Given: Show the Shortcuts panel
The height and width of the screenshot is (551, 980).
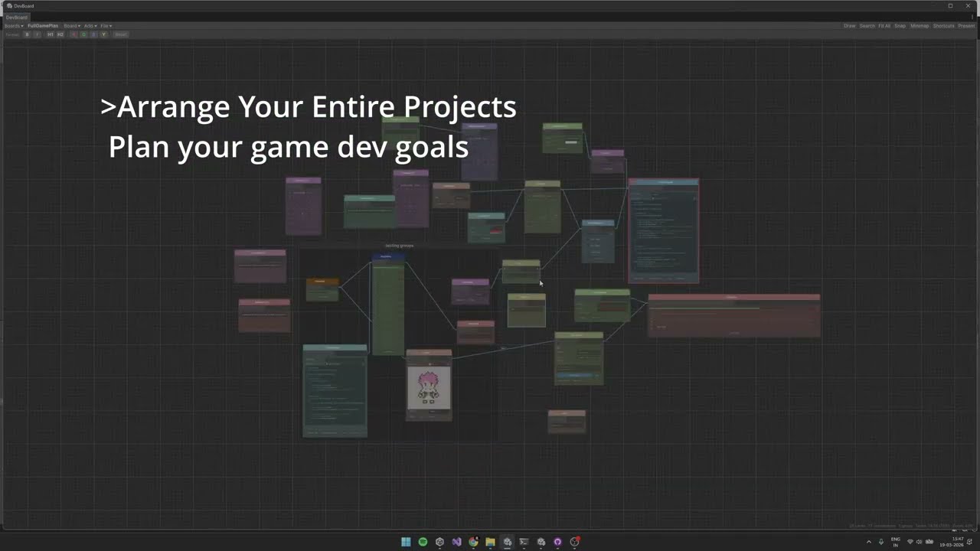Looking at the screenshot, I should 943,26.
